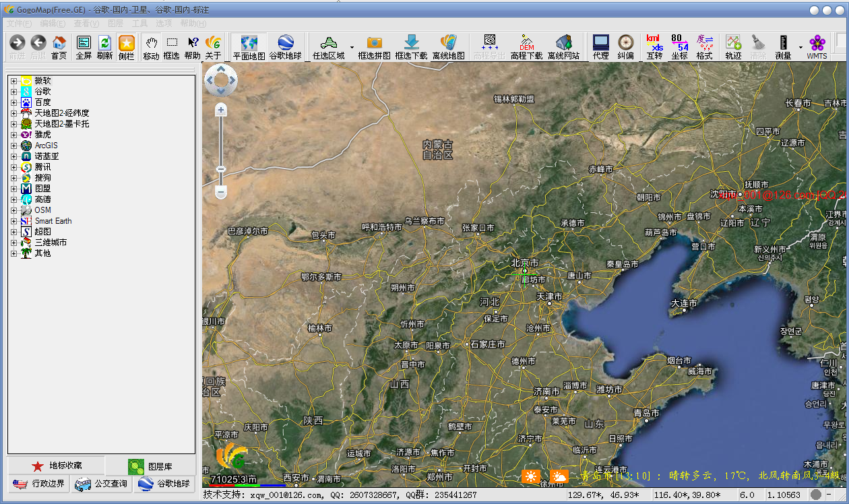Open the WMTS flower icon
The image size is (849, 504).
pyautogui.click(x=817, y=47)
